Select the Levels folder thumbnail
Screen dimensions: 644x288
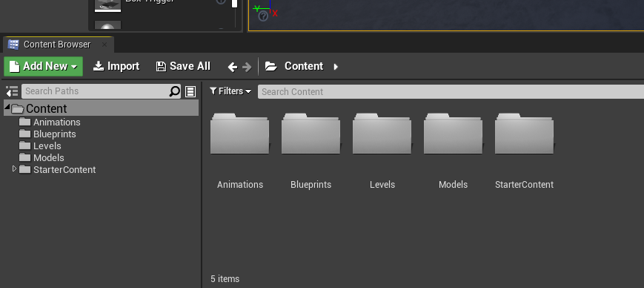click(x=382, y=134)
